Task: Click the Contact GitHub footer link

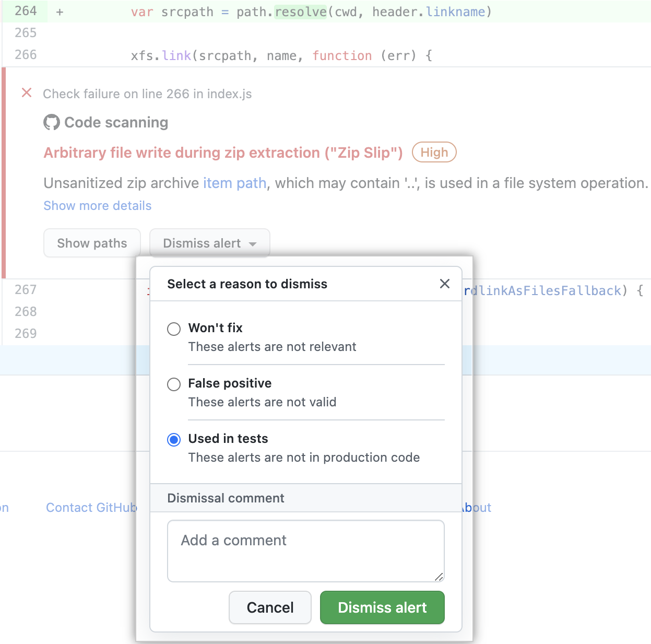Action: tap(92, 507)
